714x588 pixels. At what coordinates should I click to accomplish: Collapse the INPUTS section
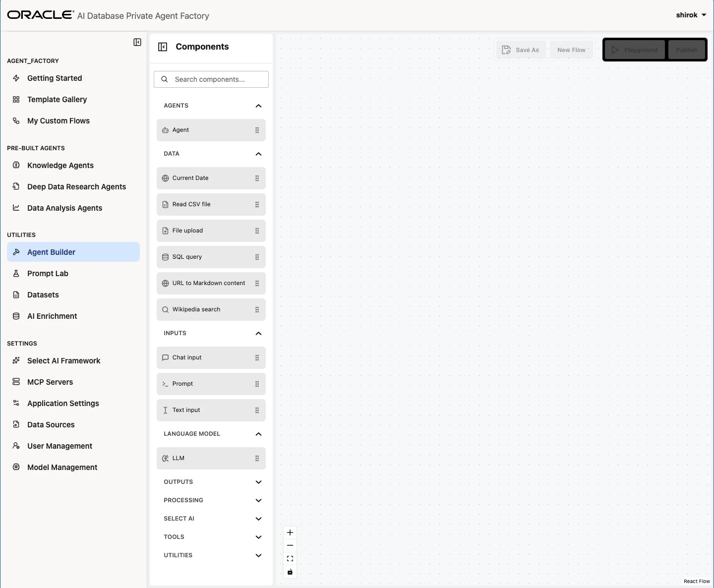coord(258,334)
